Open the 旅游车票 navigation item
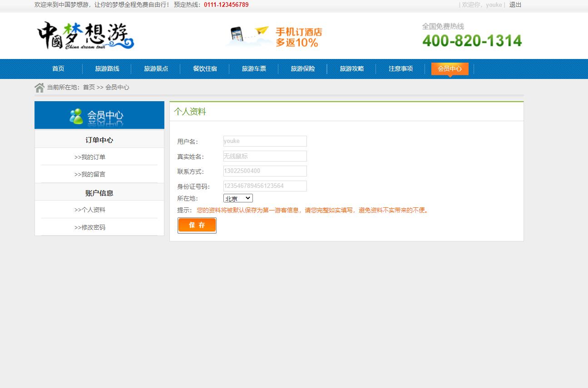The image size is (588, 388). tap(254, 69)
